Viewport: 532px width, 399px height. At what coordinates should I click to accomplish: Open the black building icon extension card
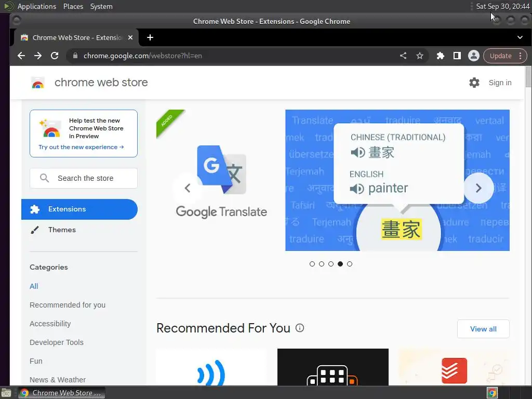tap(333, 367)
